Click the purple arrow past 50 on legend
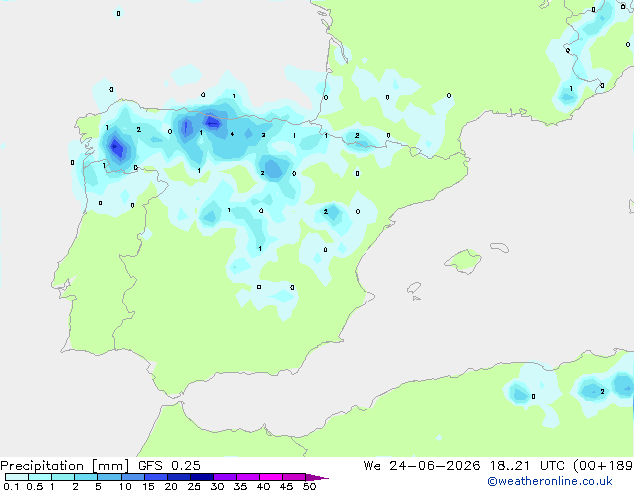 coord(317,477)
